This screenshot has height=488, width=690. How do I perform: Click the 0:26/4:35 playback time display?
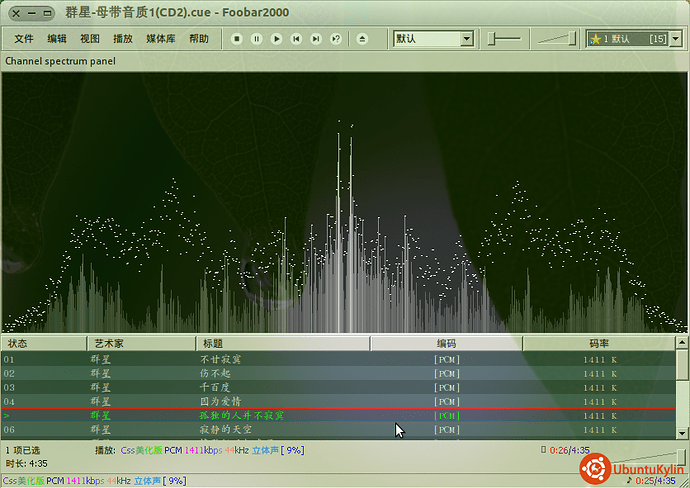tap(569, 450)
